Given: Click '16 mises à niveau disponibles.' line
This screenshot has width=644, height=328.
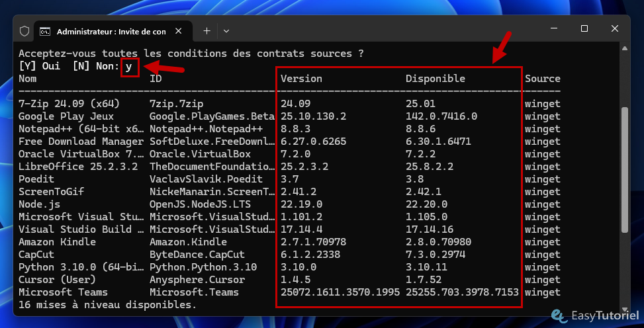Looking at the screenshot, I should tap(108, 305).
